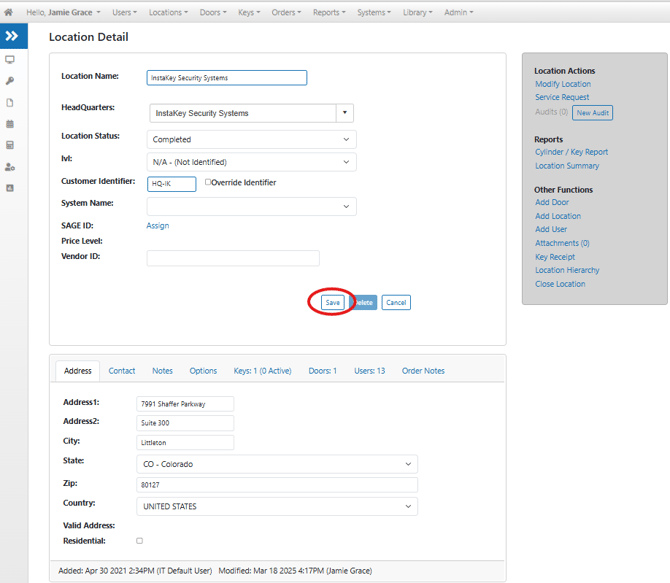Open the Cylinder / Key Report link
670x583 pixels.
pos(571,152)
